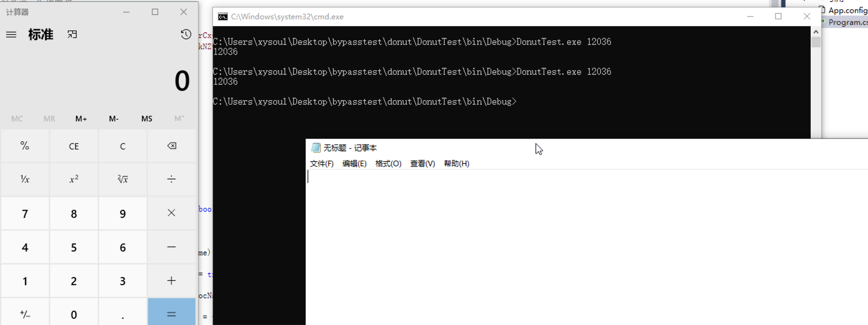
Task: Click the reciprocal 1/x key
Action: [x=25, y=179]
